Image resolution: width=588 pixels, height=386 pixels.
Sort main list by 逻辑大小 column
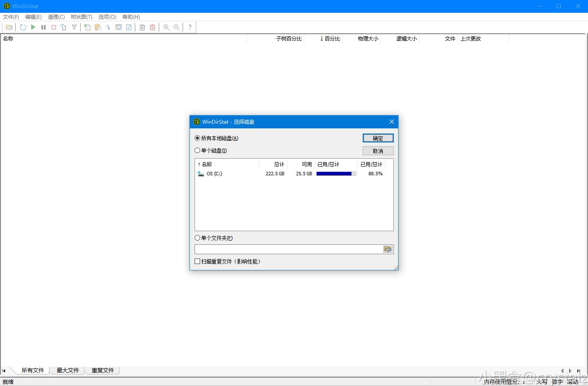pyautogui.click(x=400, y=39)
